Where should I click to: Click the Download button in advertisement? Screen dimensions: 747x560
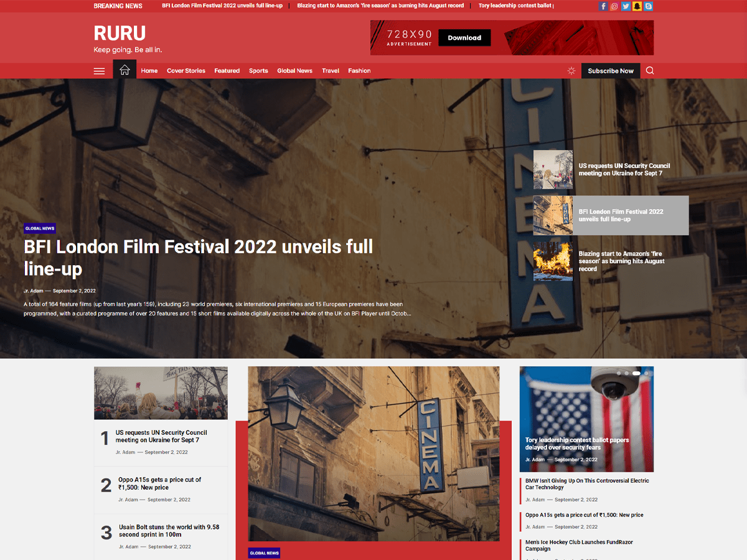pos(464,38)
